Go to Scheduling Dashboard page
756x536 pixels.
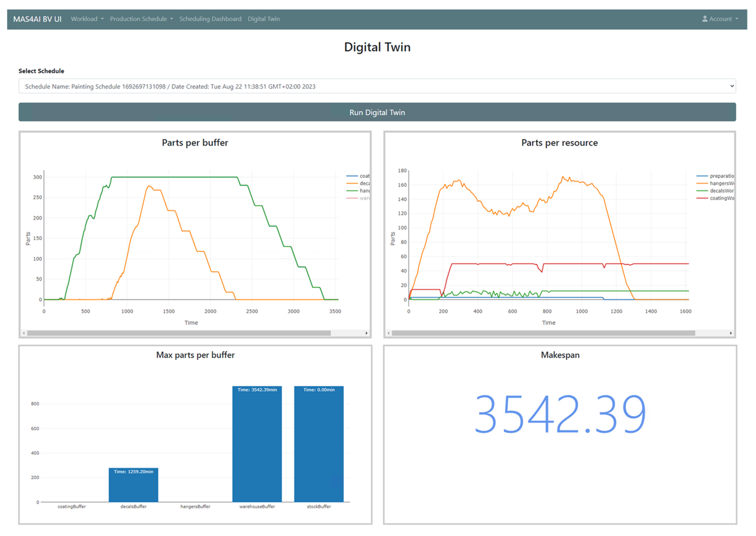tap(210, 19)
